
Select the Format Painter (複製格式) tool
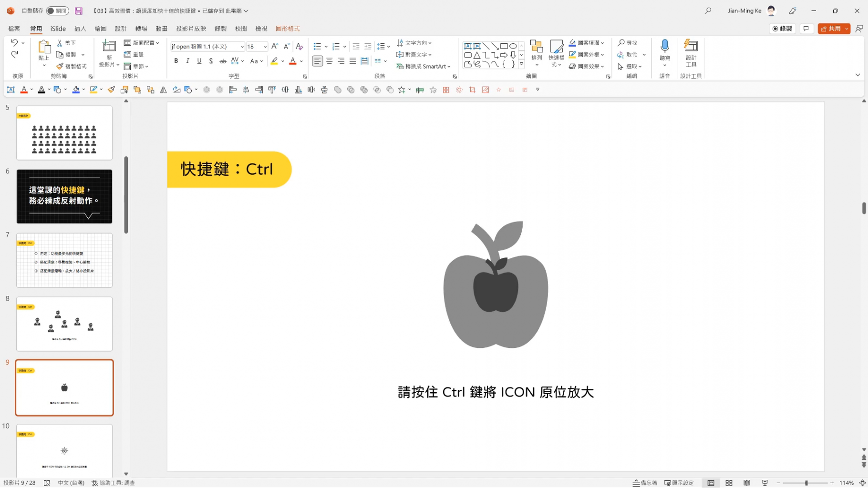click(x=72, y=66)
